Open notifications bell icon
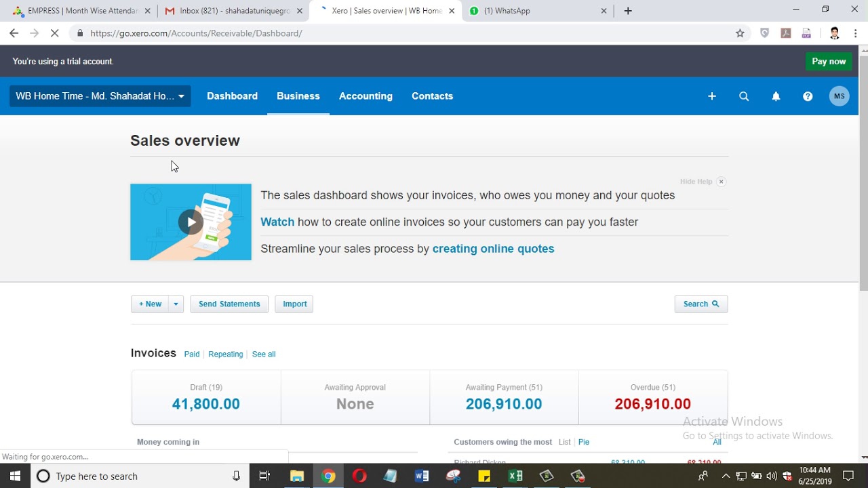This screenshot has height=488, width=868. pos(776,96)
